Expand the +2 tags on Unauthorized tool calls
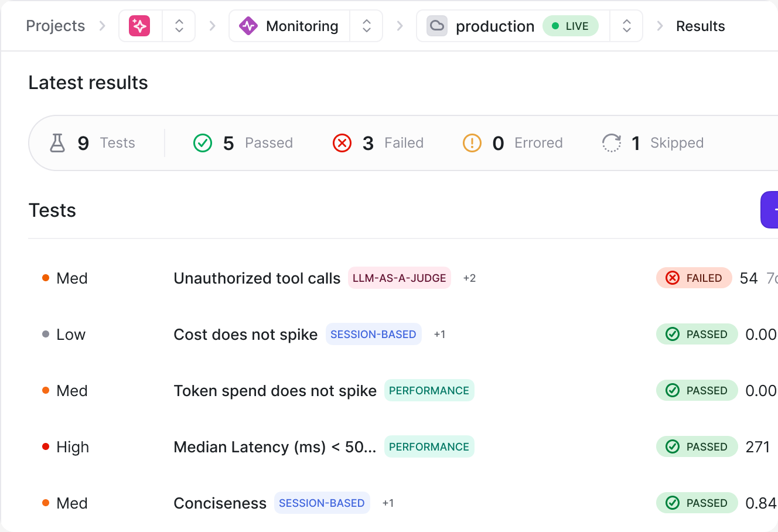 [x=469, y=278]
